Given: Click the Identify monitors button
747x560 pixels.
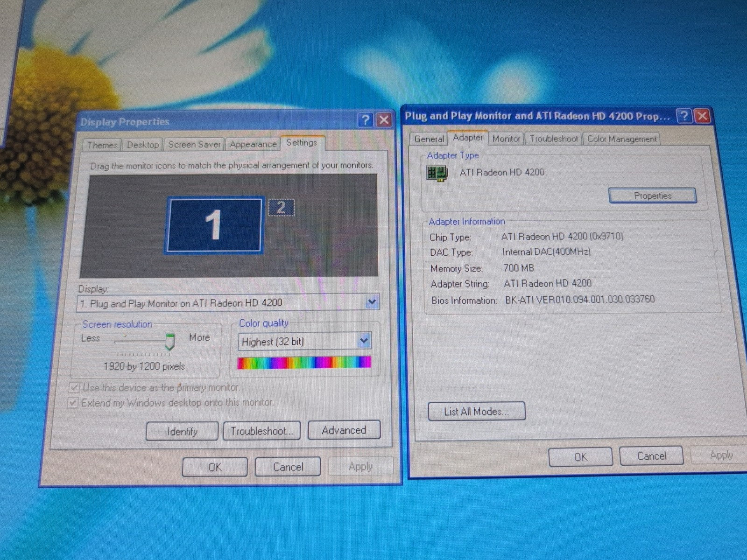Looking at the screenshot, I should click(182, 432).
